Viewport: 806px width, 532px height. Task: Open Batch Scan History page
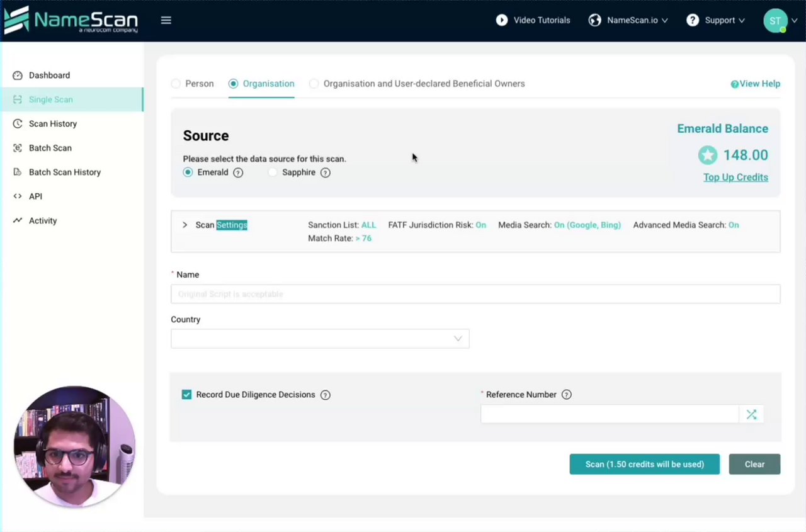65,173
